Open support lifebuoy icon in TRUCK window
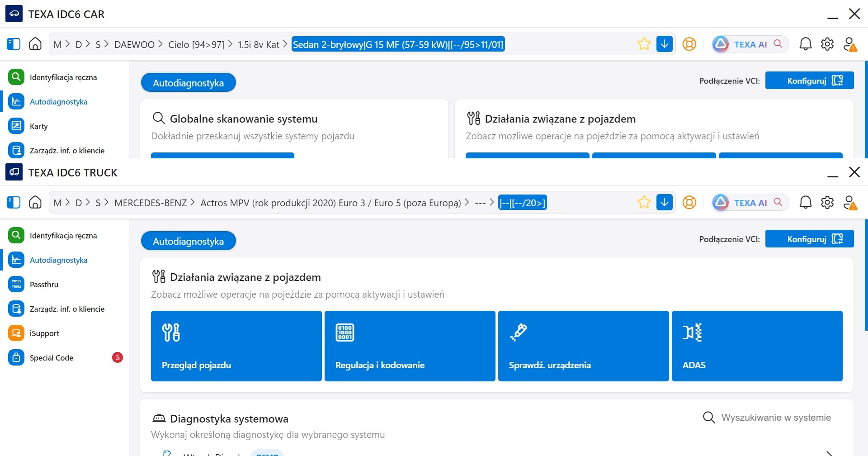 (689, 202)
